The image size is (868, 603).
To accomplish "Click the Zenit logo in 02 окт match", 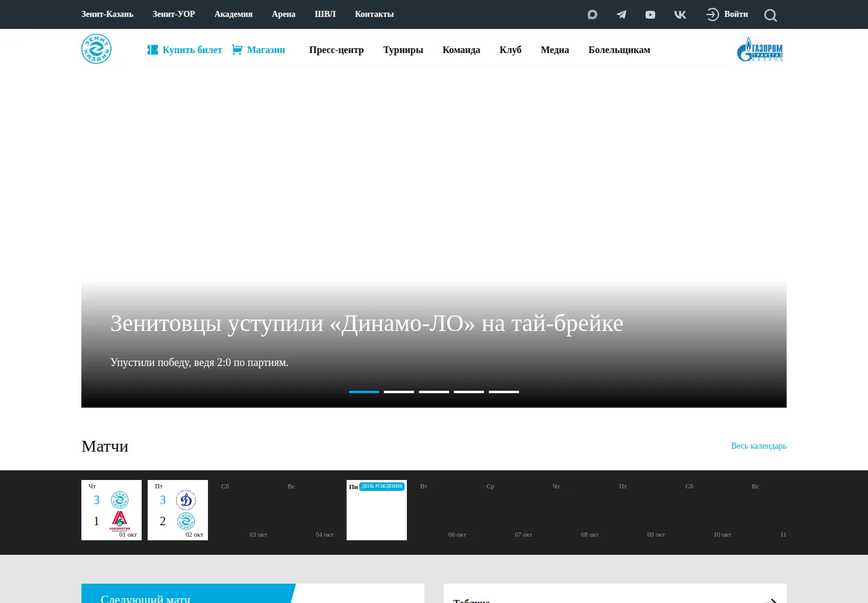I will pyautogui.click(x=186, y=521).
